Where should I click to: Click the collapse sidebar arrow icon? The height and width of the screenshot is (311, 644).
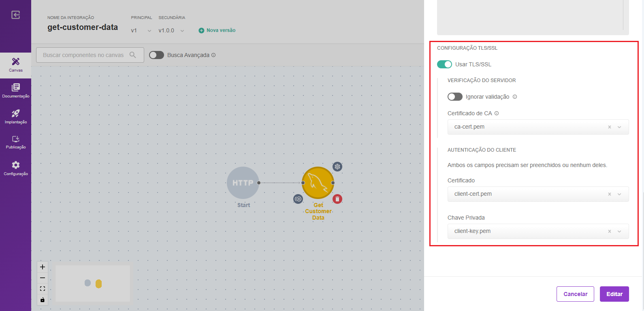pos(15,15)
